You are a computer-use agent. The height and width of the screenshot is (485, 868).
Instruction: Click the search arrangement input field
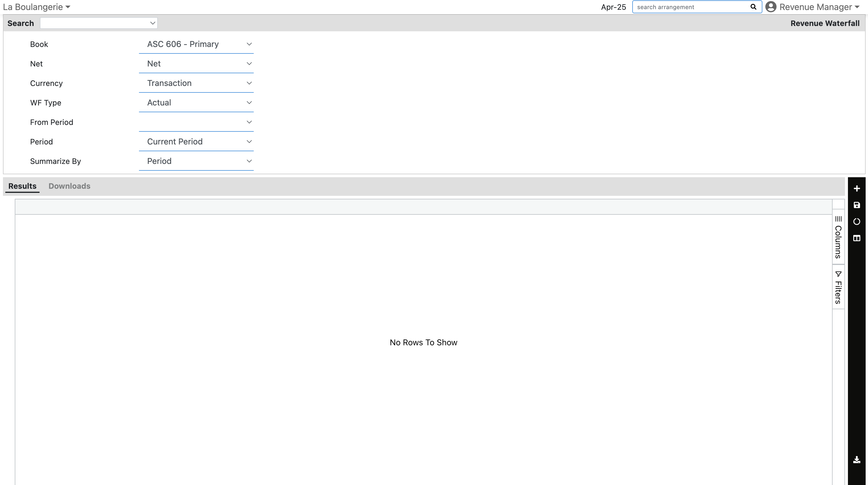[x=691, y=7]
